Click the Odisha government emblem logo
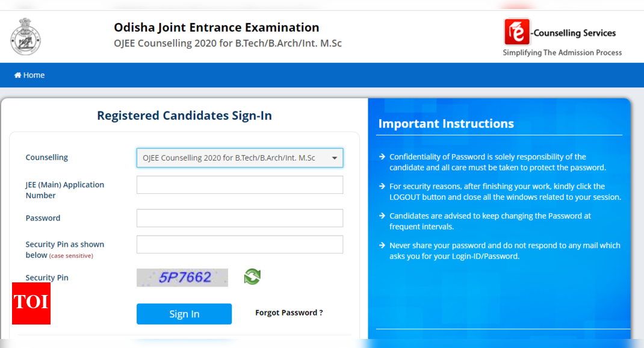 click(25, 36)
